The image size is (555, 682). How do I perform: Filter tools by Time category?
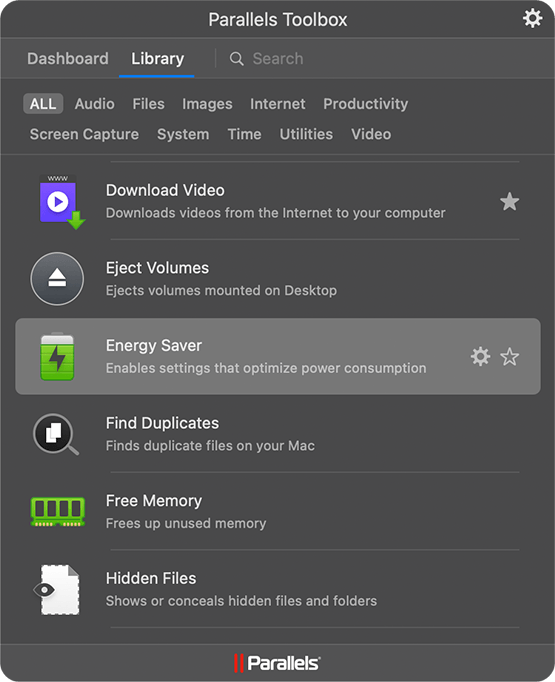[x=244, y=134]
